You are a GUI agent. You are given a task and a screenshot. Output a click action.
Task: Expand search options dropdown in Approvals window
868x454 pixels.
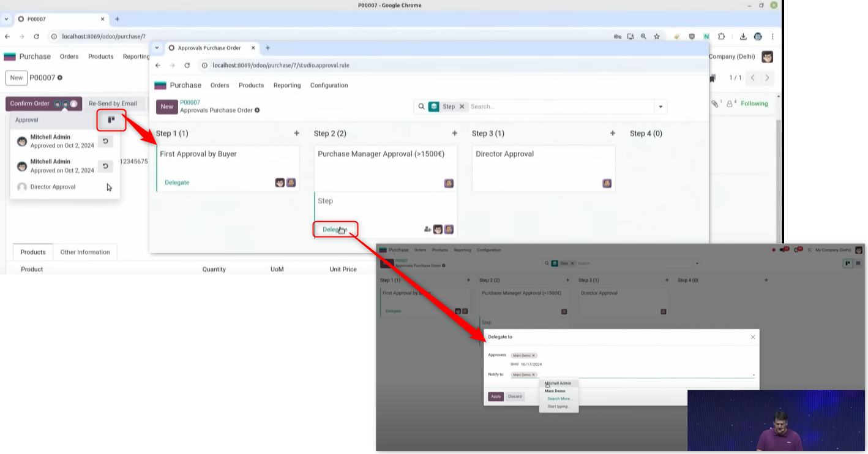click(660, 107)
